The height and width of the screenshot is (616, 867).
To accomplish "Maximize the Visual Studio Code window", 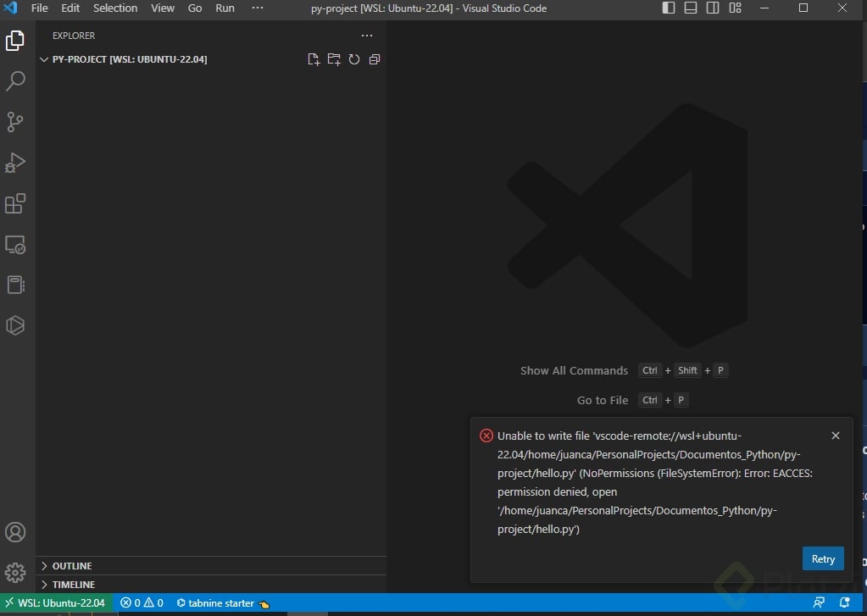I will [803, 8].
